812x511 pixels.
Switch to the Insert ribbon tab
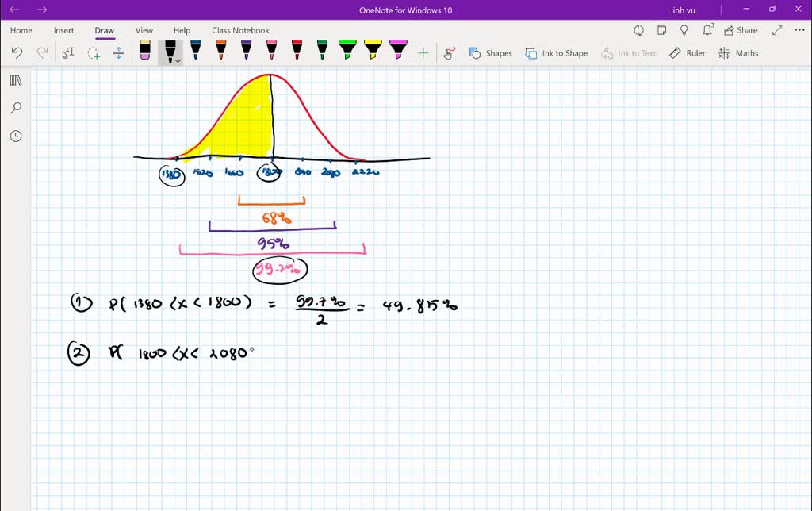(x=63, y=30)
